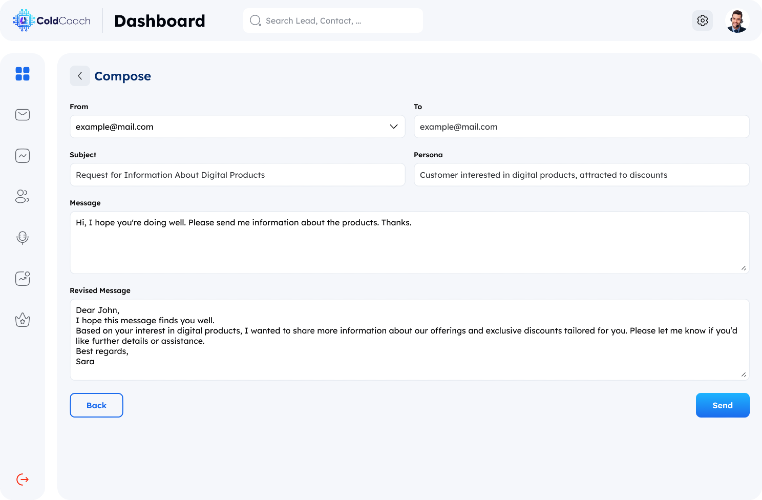This screenshot has height=500, width=762.
Task: Open the contacts people icon in sidebar
Action: (x=22, y=196)
